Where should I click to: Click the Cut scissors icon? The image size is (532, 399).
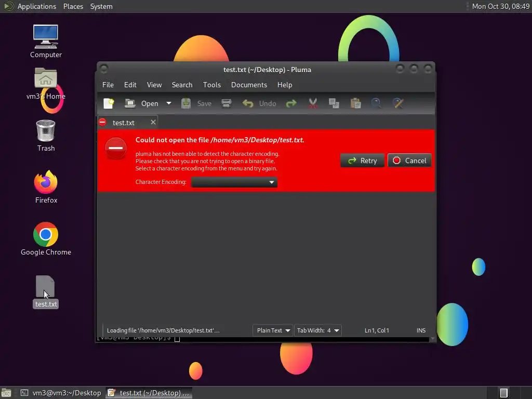(x=313, y=103)
